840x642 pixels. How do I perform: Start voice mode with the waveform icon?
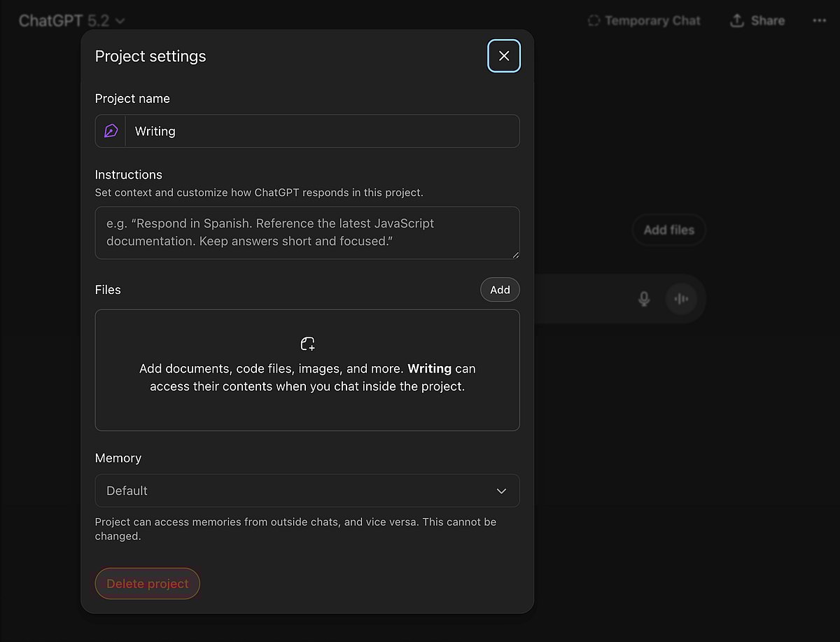(681, 299)
